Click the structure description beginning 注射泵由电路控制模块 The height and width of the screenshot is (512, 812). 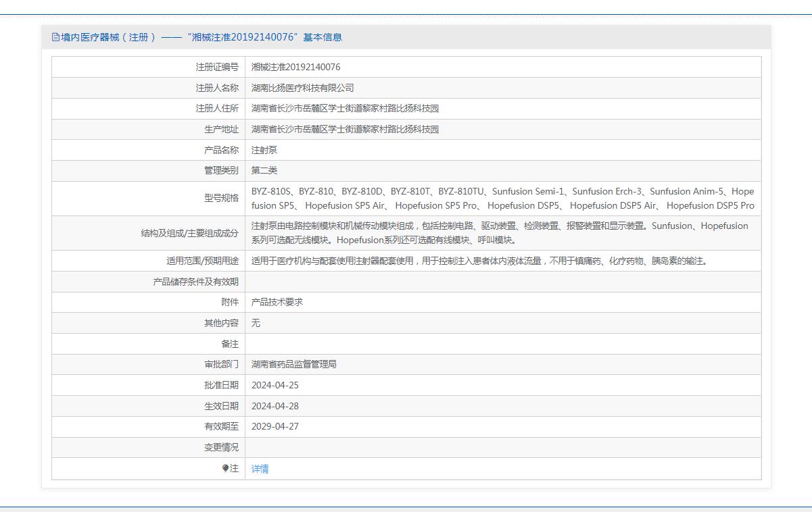pos(500,233)
